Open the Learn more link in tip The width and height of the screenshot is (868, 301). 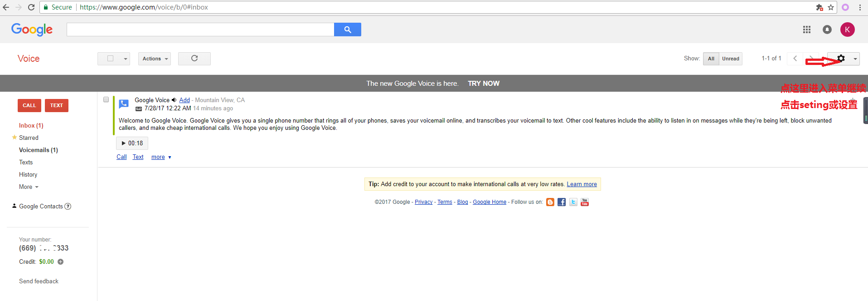pyautogui.click(x=582, y=184)
